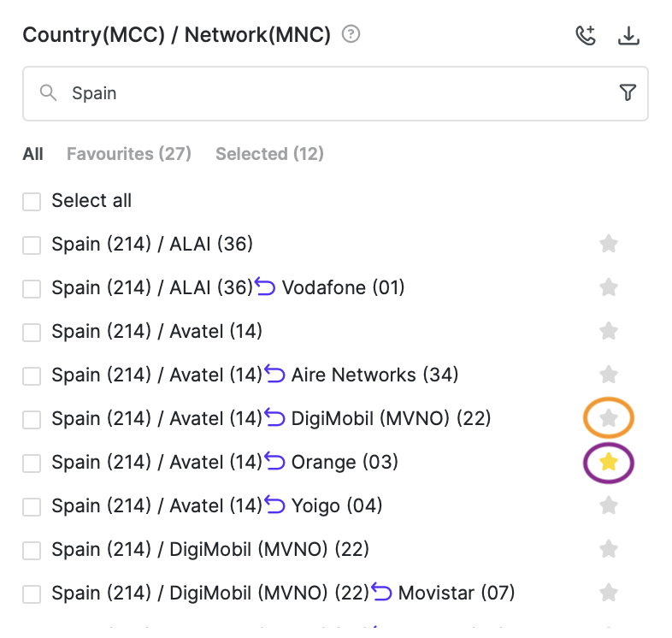Unfavourite the Avatel Orange (03) yellow star

tap(608, 463)
